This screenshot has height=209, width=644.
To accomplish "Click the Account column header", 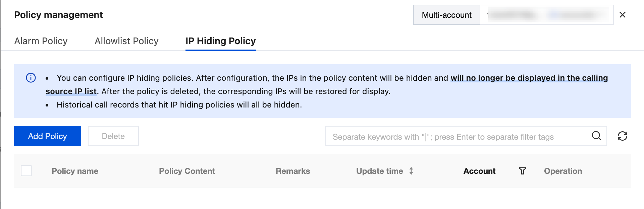I will pyautogui.click(x=479, y=171).
